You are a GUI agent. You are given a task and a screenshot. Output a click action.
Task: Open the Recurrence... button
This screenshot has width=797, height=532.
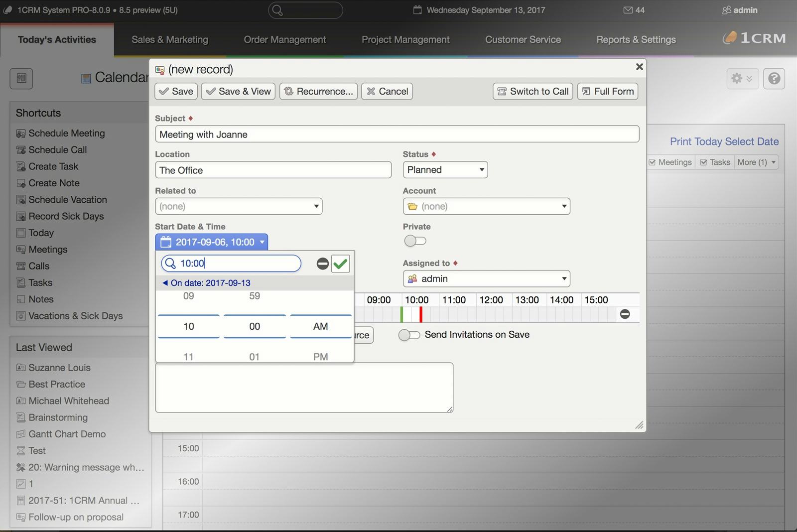pyautogui.click(x=319, y=91)
